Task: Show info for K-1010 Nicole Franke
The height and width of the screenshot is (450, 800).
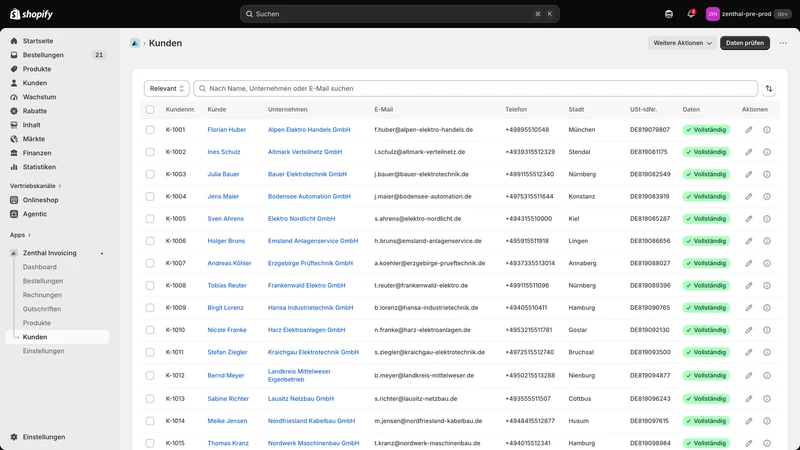Action: click(767, 330)
